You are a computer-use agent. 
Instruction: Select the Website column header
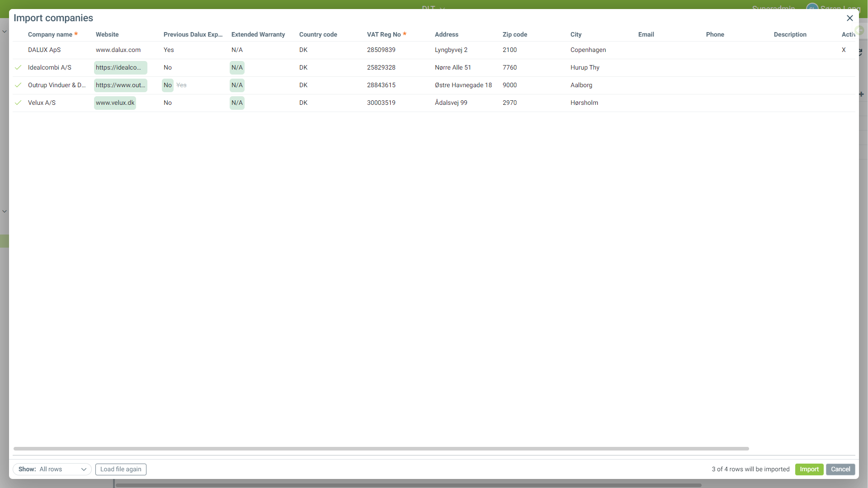(x=107, y=34)
